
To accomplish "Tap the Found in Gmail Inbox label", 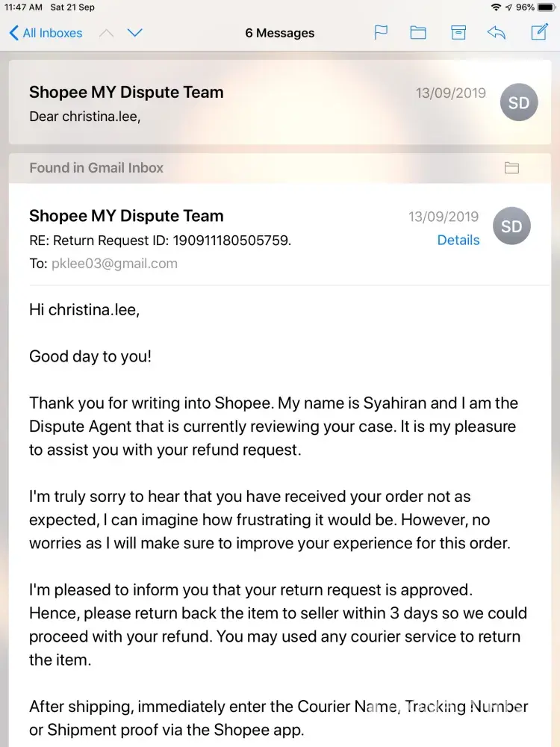I will point(96,168).
